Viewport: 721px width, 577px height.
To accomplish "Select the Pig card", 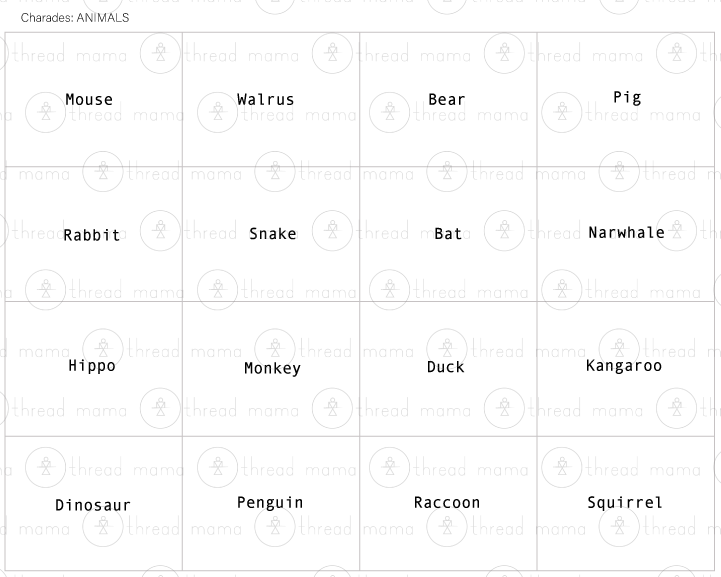I will pos(627,98).
